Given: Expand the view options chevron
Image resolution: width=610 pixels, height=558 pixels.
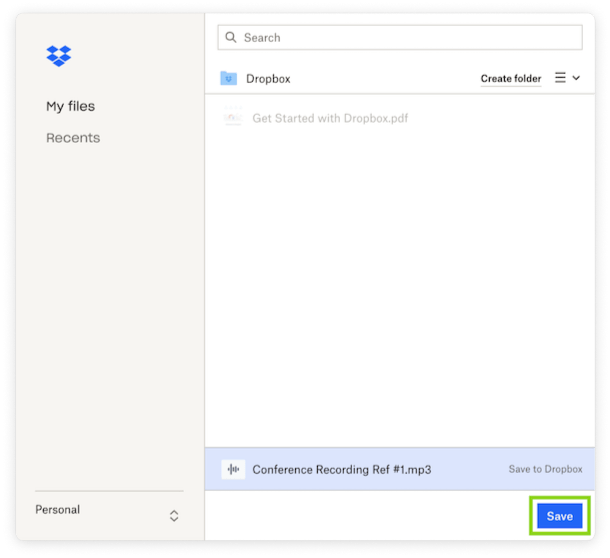Looking at the screenshot, I should [x=576, y=78].
